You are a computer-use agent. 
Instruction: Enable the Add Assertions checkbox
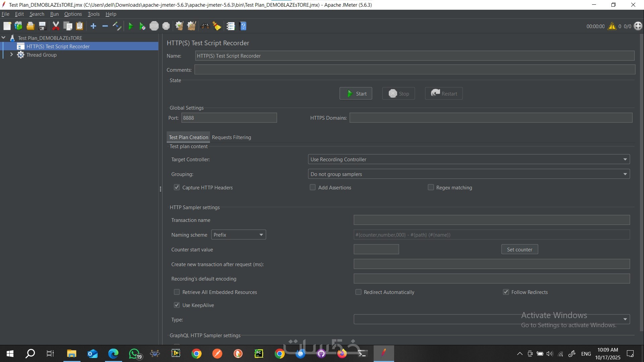313,187
